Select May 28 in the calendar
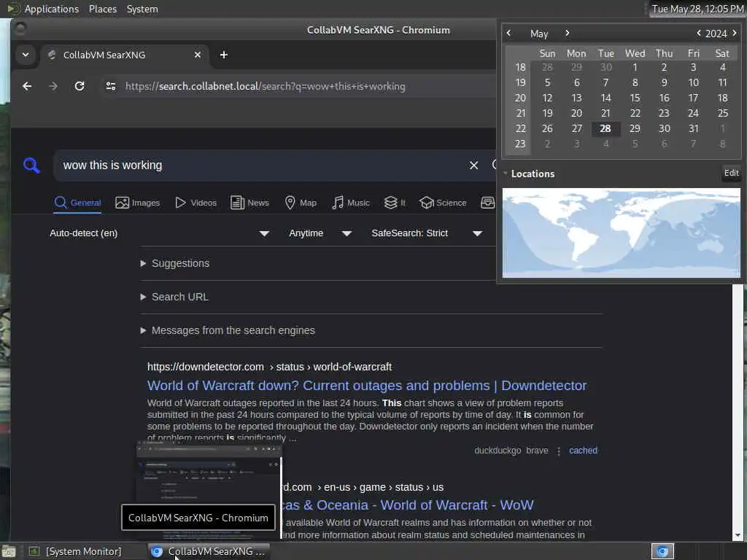This screenshot has height=560, width=747. pyautogui.click(x=605, y=128)
